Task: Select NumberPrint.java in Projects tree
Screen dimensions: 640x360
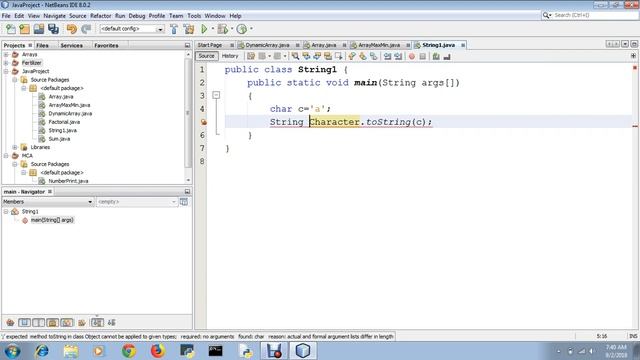Action: tap(68, 181)
